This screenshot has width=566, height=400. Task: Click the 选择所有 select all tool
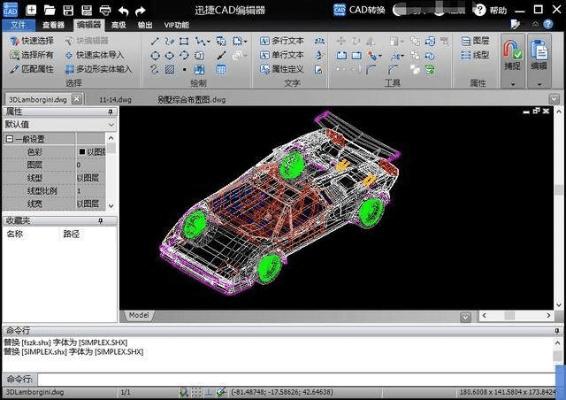click(32, 55)
